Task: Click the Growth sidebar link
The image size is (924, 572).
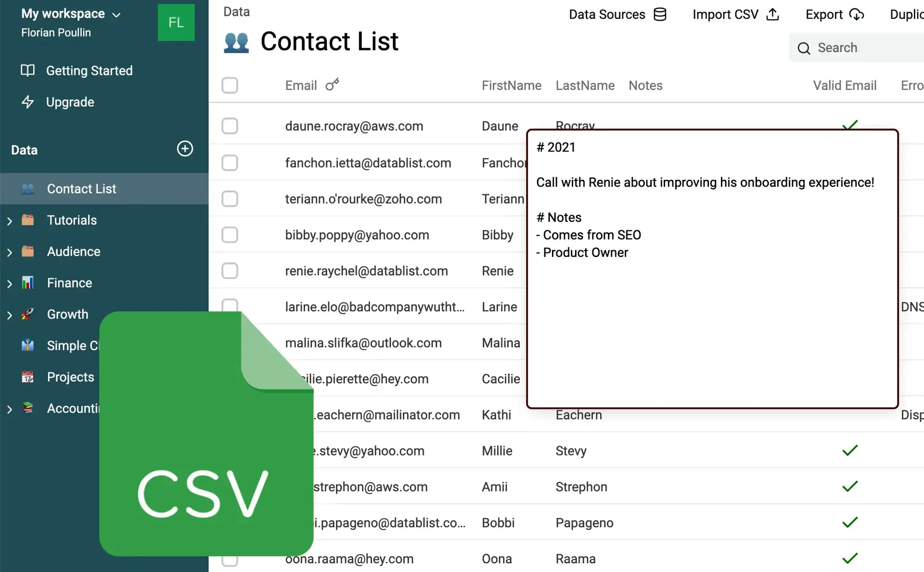Action: pos(67,314)
